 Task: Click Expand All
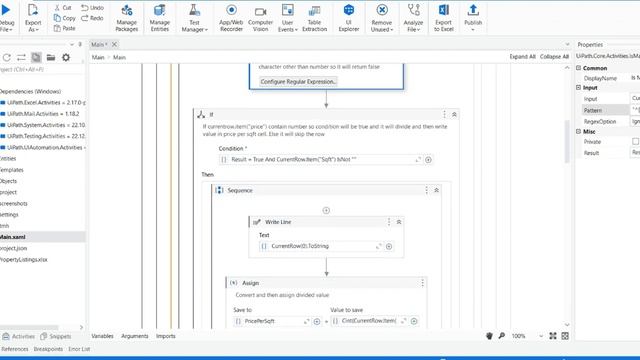coord(522,57)
